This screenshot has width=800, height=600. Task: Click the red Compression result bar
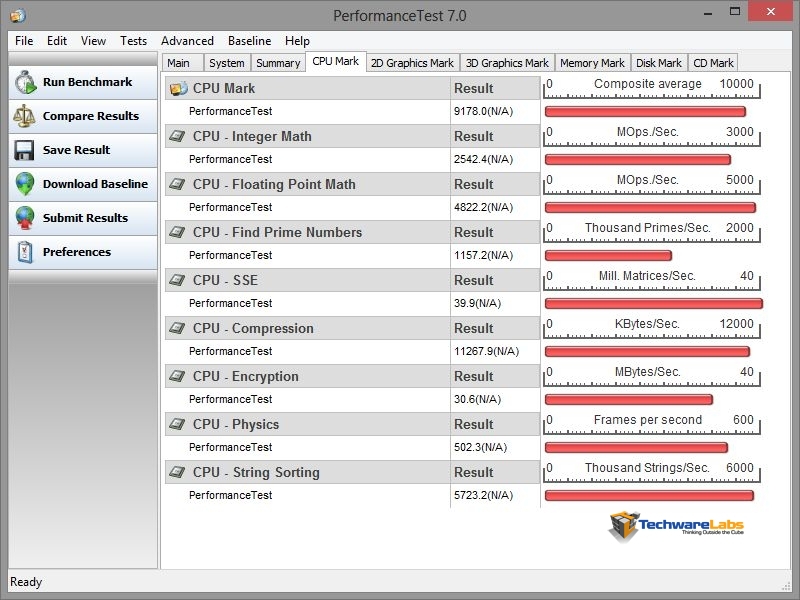647,352
